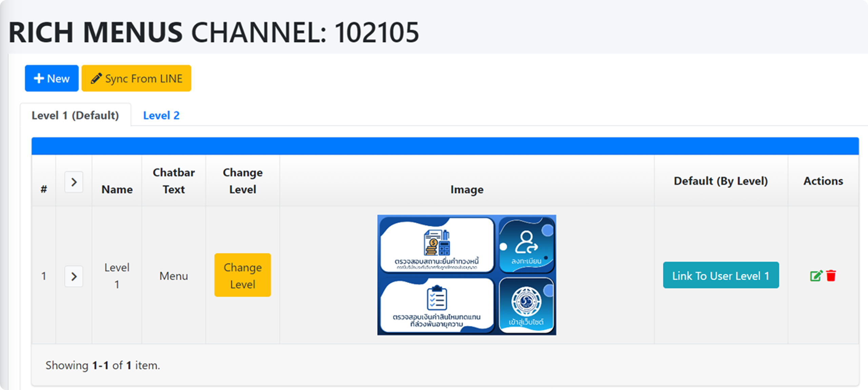Expand all rows using header chevron
Screen dimensions: 868x390
tap(74, 182)
